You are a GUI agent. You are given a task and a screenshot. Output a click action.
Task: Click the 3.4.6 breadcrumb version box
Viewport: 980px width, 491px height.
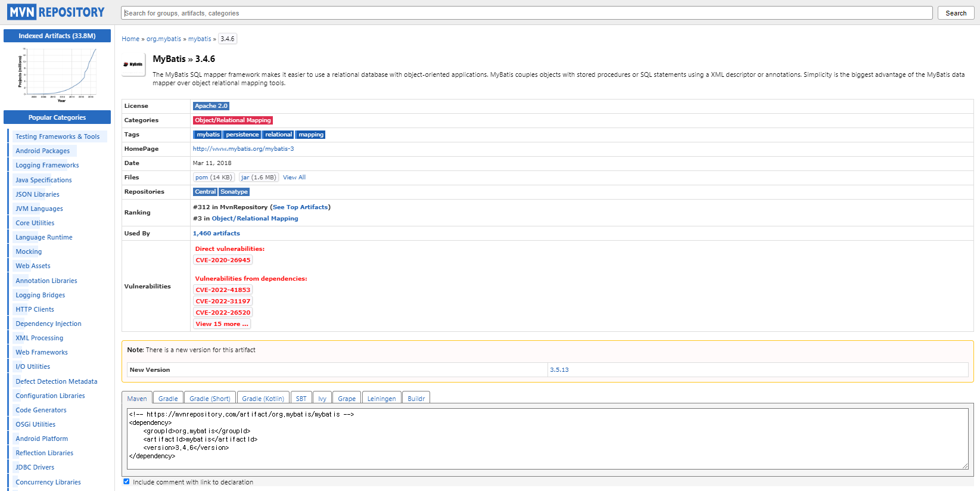[x=228, y=39]
